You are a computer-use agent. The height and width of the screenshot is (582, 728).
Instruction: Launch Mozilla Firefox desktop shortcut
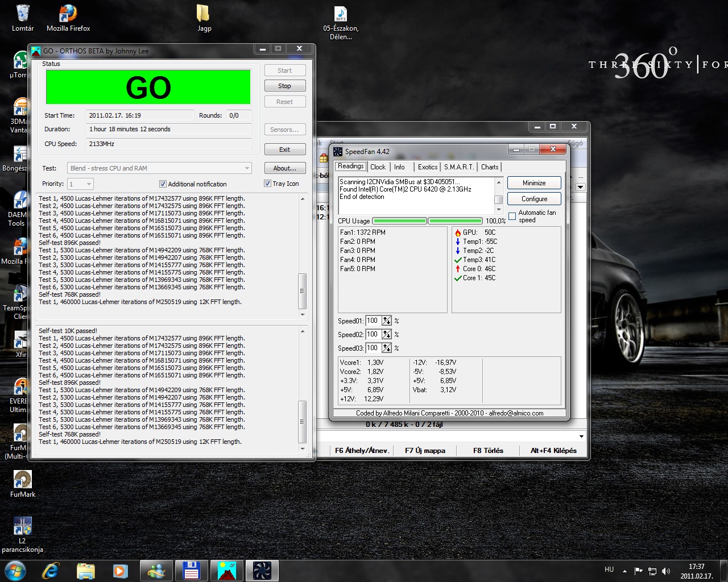pos(68,18)
